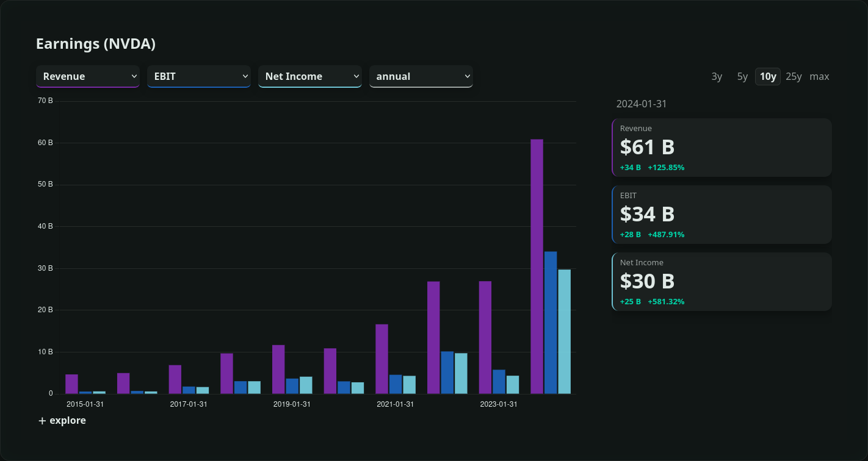Screen dimensions: 868x461
Task: Click the plus explore link
Action: pos(62,421)
